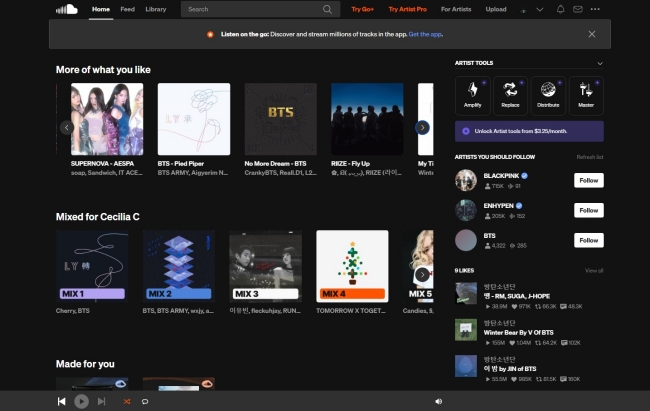Open RIIZE - Fly Up cover

point(367,119)
